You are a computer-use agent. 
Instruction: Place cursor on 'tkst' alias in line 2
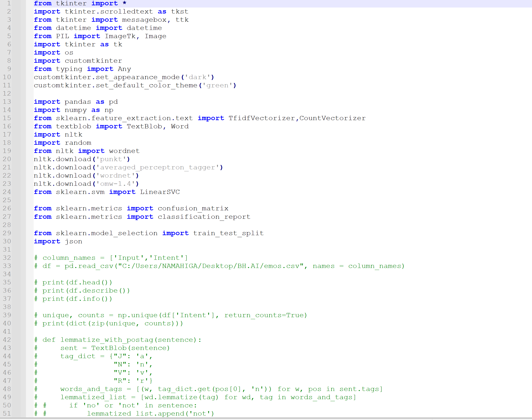179,12
